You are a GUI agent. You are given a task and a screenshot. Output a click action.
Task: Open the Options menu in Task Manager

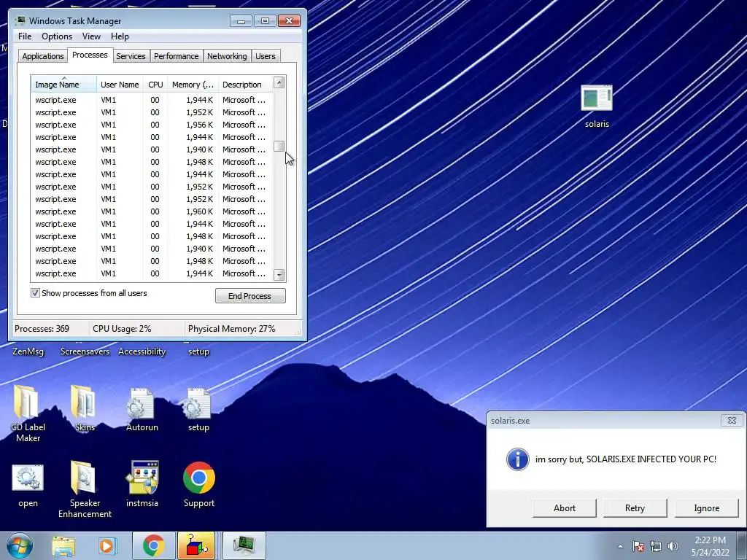click(57, 36)
